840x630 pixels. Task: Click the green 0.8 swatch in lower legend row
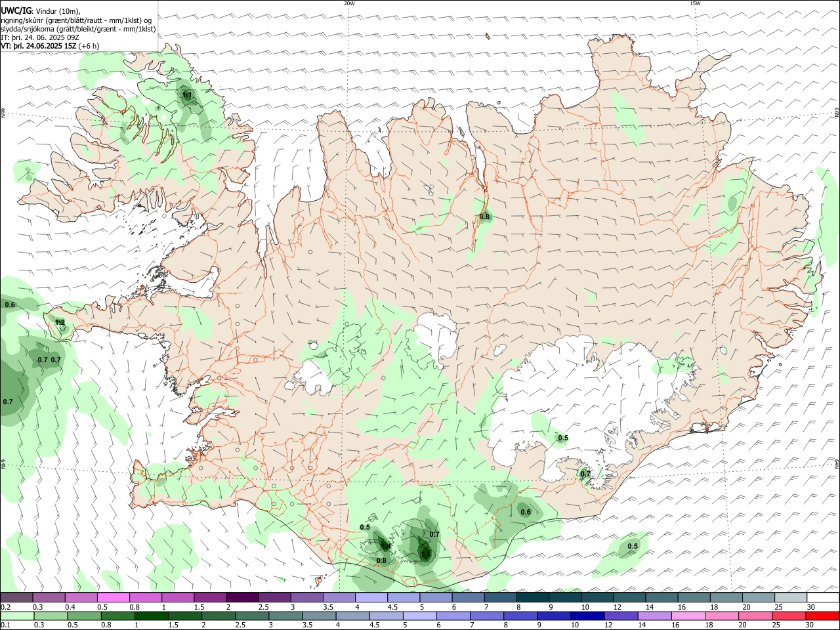tap(117, 616)
